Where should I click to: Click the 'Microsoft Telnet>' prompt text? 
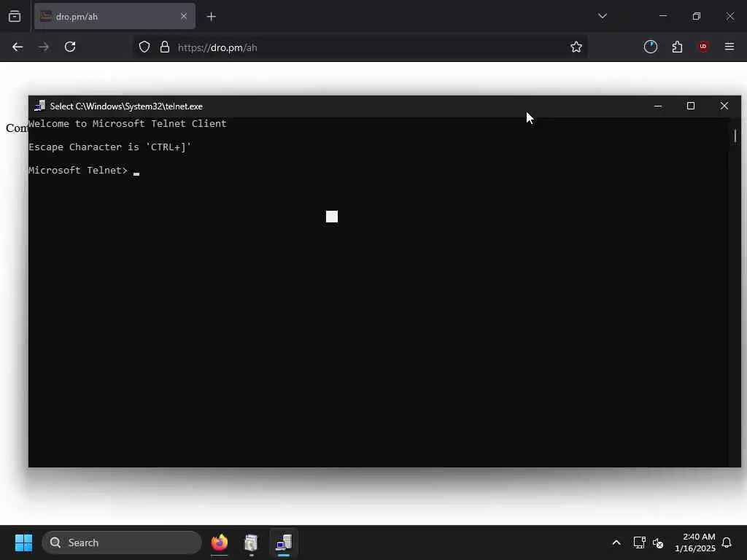tap(78, 171)
